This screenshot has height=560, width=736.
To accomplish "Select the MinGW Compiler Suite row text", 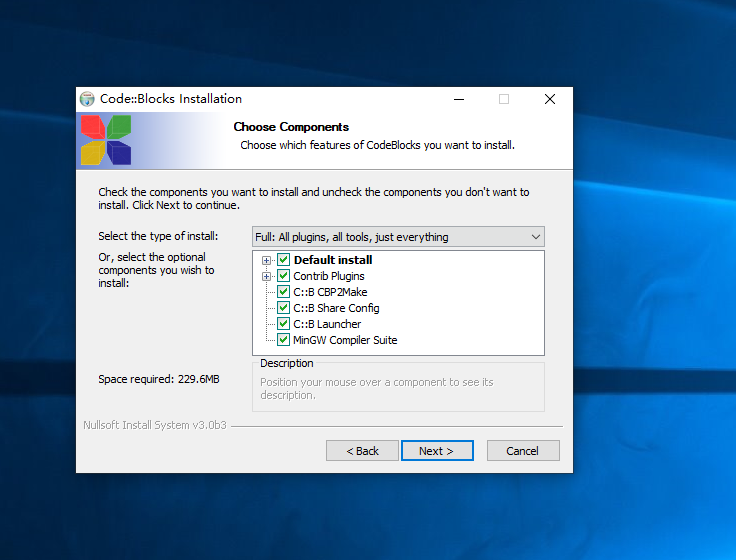I will [x=345, y=340].
